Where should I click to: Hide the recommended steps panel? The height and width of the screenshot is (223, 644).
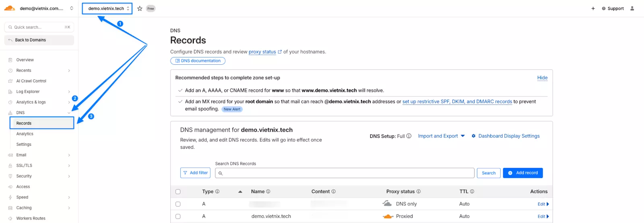pos(542,78)
